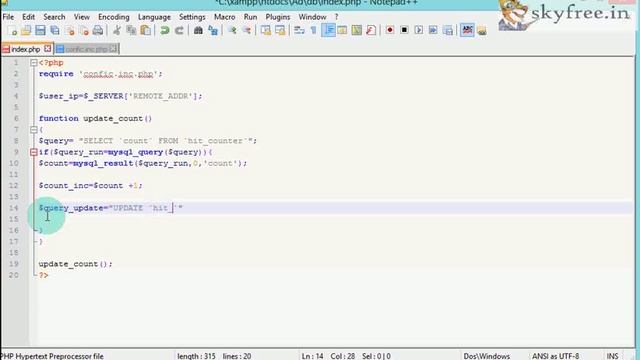Viewport: 640px width, 360px height.
Task: Open the Plugins menu
Action: pyautogui.click(x=278, y=17)
